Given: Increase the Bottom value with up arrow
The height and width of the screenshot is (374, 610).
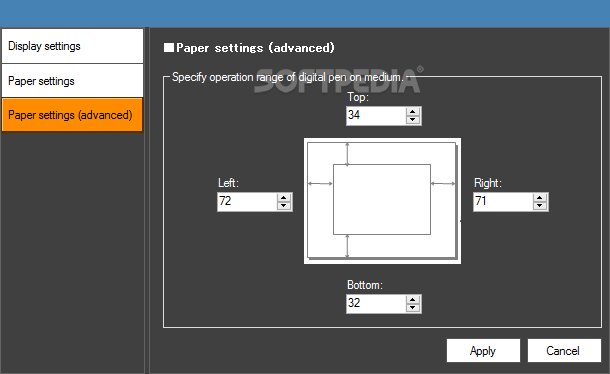Looking at the screenshot, I should [413, 300].
